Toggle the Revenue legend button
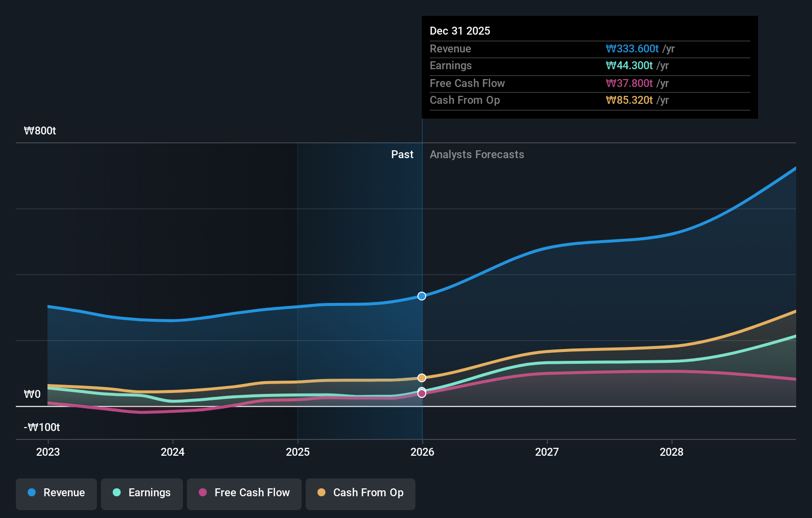This screenshot has width=812, height=518. 56,493
